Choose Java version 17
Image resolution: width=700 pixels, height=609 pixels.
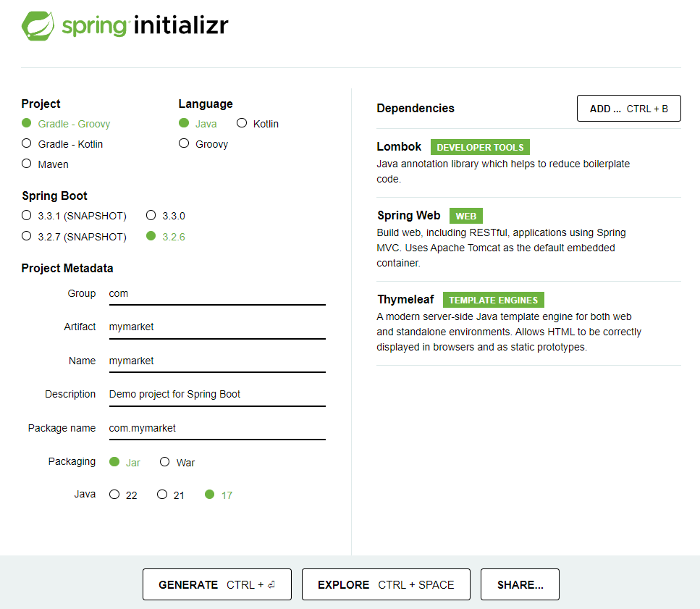[219, 495]
